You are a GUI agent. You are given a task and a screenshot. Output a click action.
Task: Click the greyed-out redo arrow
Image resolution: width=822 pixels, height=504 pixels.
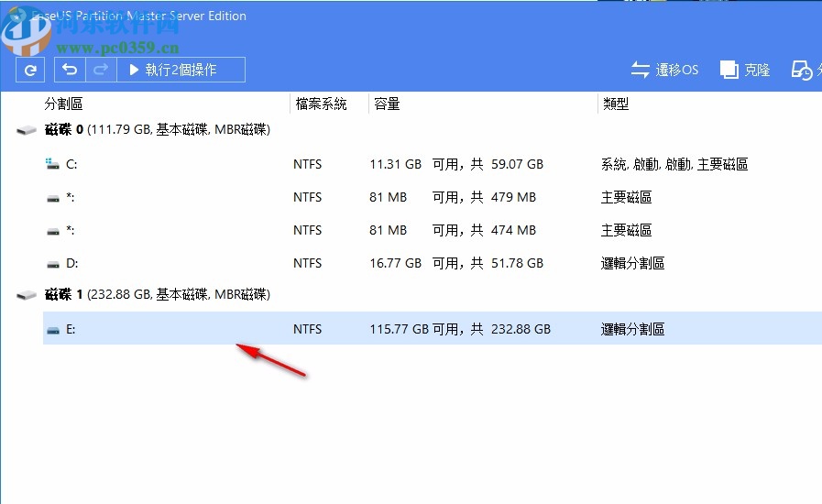click(x=101, y=70)
